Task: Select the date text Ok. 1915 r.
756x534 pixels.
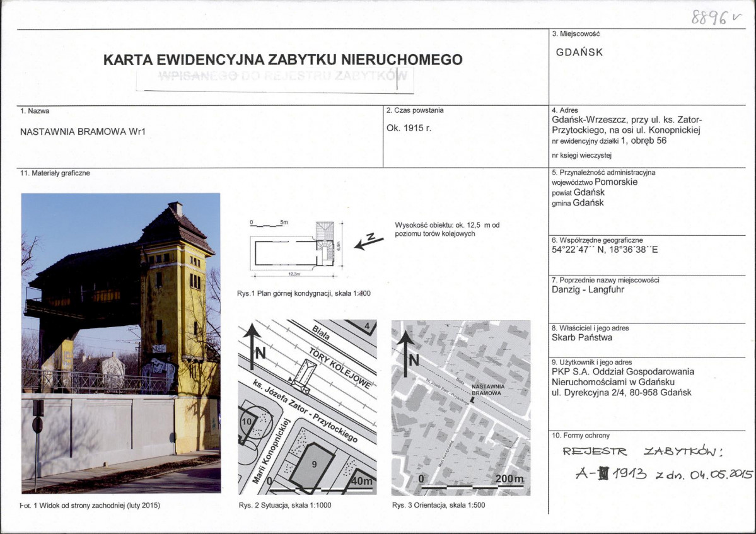Action: point(409,128)
